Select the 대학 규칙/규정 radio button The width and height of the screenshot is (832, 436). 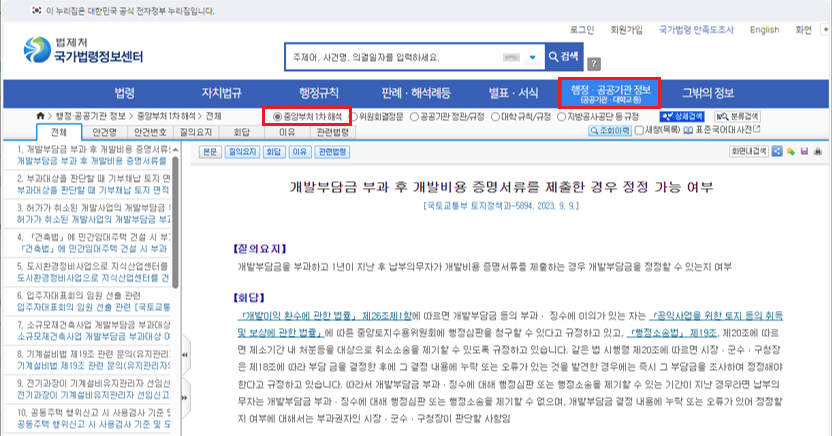495,117
